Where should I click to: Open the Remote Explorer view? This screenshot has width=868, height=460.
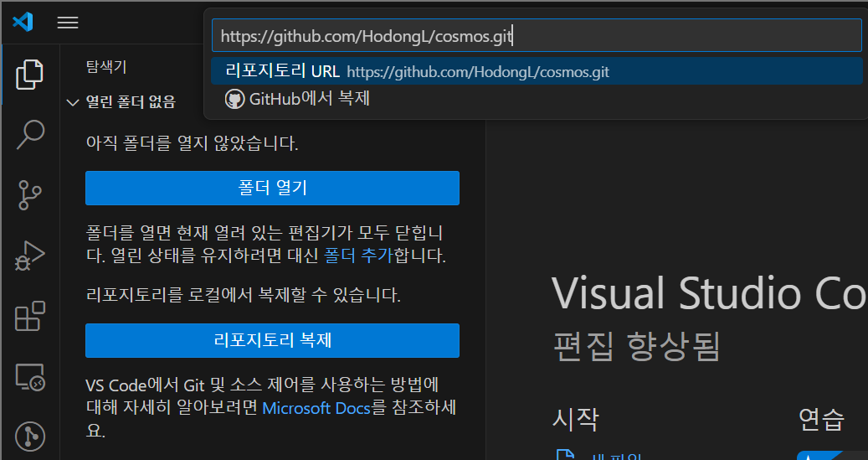(30, 377)
